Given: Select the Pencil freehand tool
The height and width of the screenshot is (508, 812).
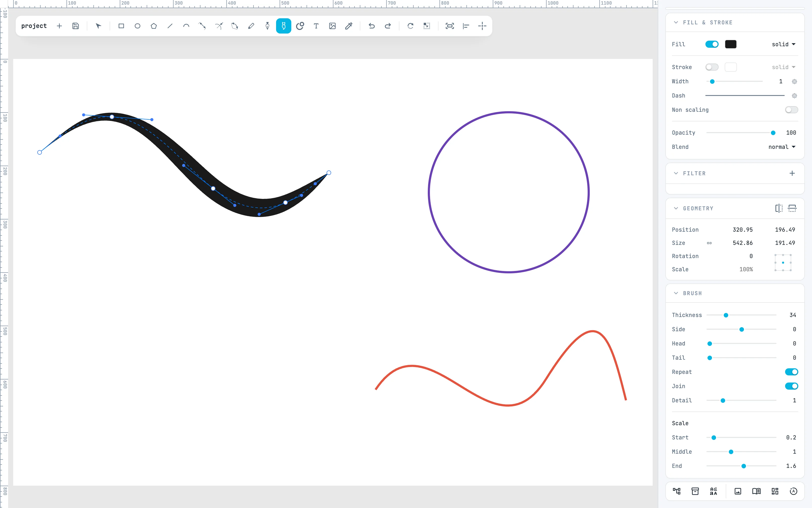Looking at the screenshot, I should (x=251, y=26).
